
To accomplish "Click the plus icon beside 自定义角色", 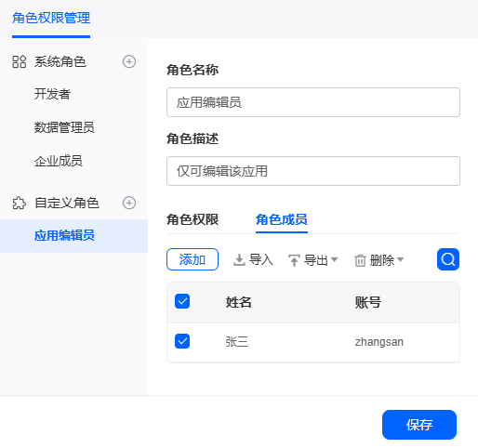I will coord(129,203).
